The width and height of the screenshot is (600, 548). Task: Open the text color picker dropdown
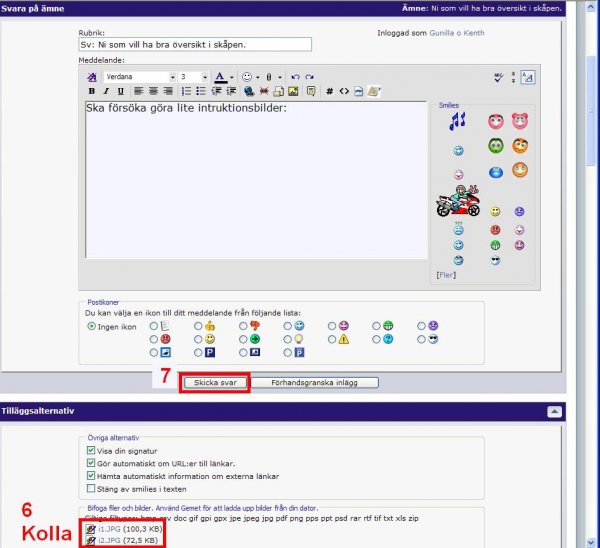point(232,77)
